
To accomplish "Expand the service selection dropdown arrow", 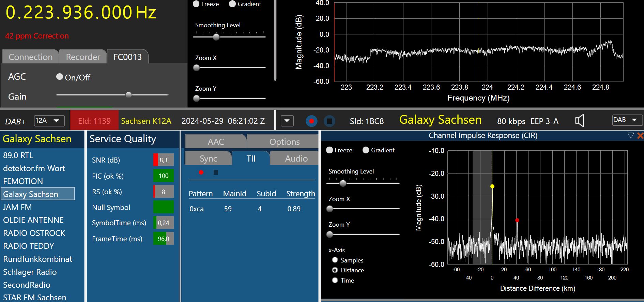I will tap(287, 121).
